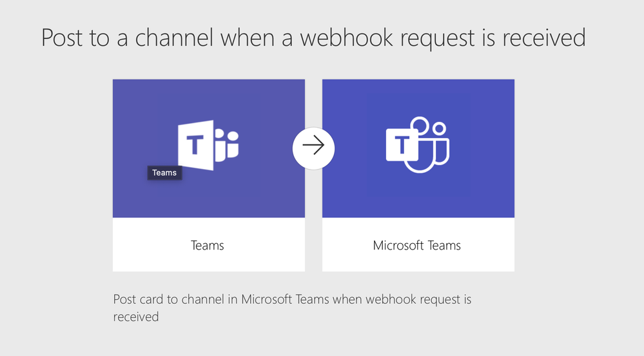Viewport: 644px width, 356px height.
Task: Click the word Post starting the title
Action: 62,38
